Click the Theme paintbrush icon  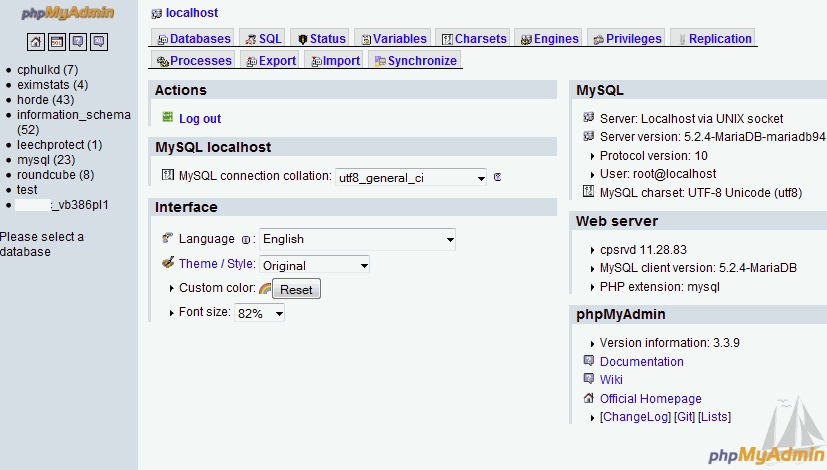tap(168, 262)
